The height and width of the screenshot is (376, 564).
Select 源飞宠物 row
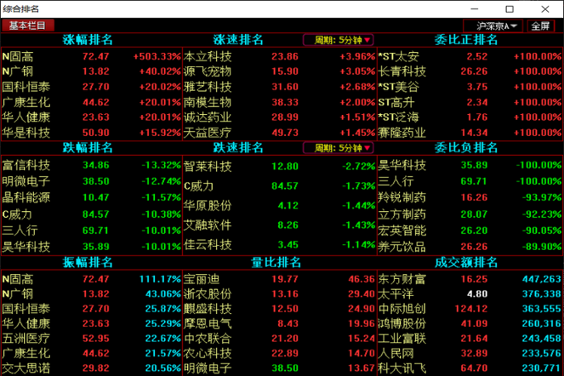279,71
